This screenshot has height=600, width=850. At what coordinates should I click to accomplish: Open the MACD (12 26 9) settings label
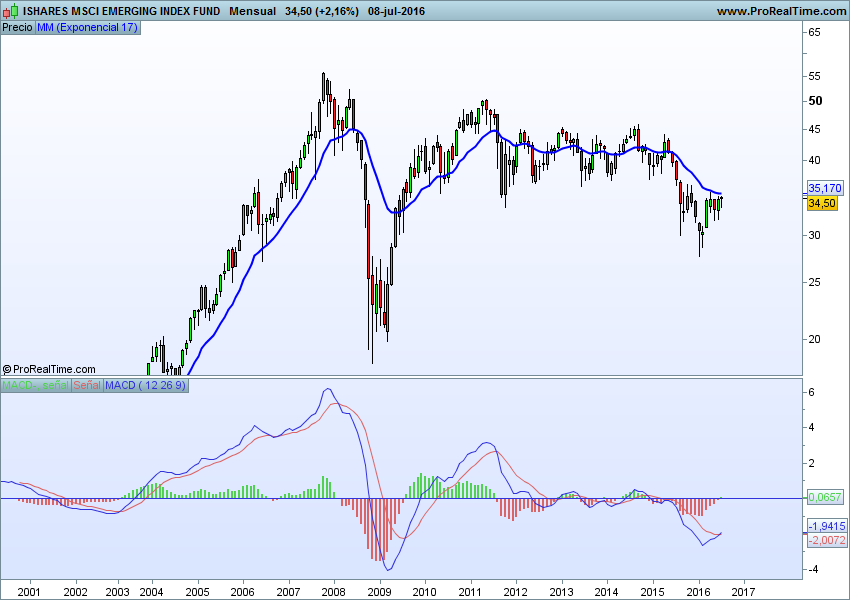coord(145,385)
